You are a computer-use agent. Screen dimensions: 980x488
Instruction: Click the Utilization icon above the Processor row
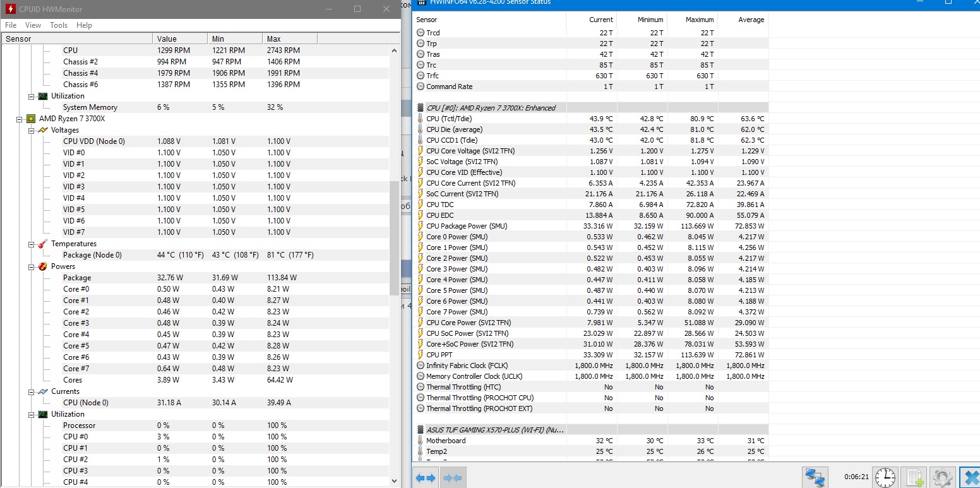click(x=42, y=414)
